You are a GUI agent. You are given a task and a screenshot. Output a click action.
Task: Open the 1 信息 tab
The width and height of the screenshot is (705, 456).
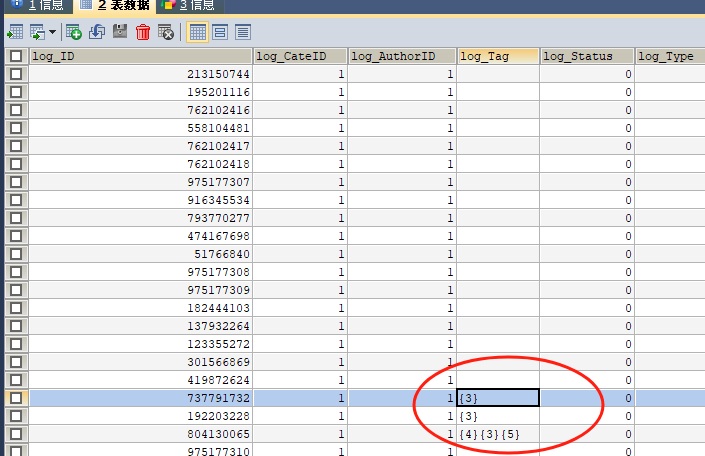point(38,5)
